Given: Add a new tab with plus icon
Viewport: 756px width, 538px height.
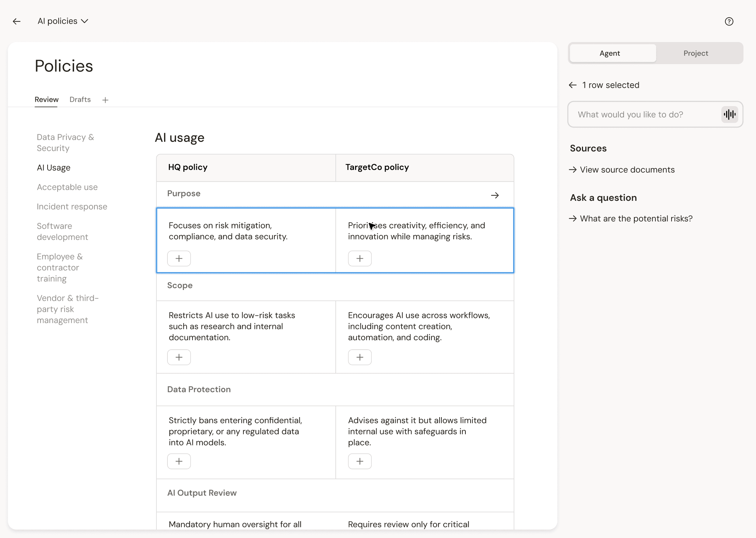Looking at the screenshot, I should point(105,100).
